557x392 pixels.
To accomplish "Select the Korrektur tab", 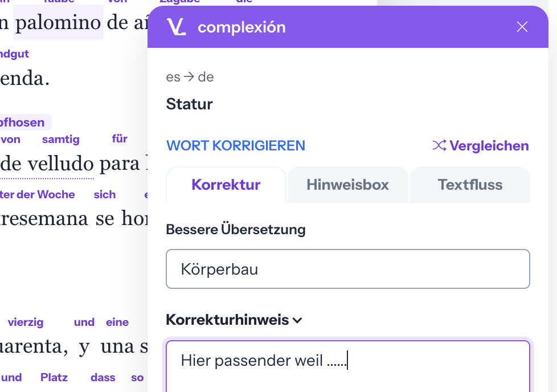I will point(226,185).
